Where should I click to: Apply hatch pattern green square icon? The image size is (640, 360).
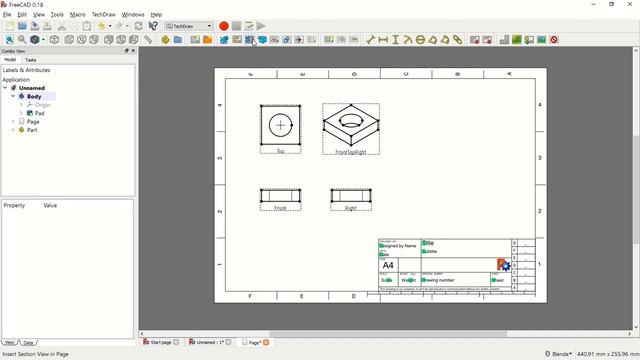click(517, 40)
